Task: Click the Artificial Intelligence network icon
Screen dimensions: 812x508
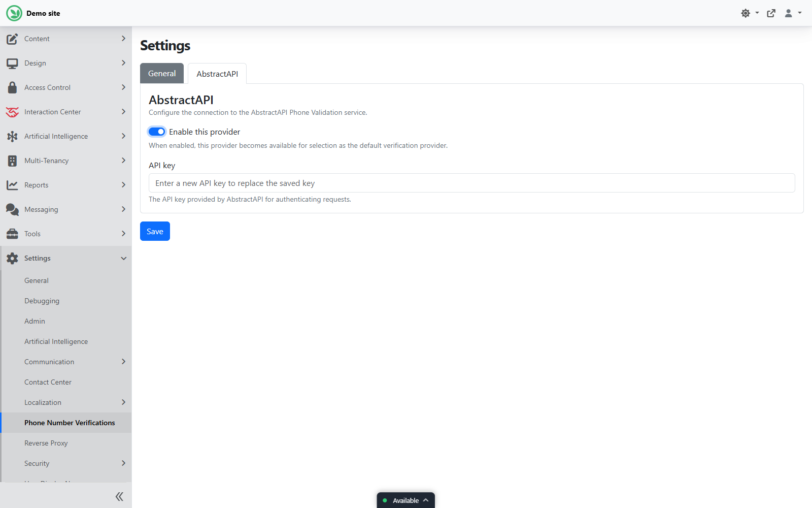Action: coord(12,136)
